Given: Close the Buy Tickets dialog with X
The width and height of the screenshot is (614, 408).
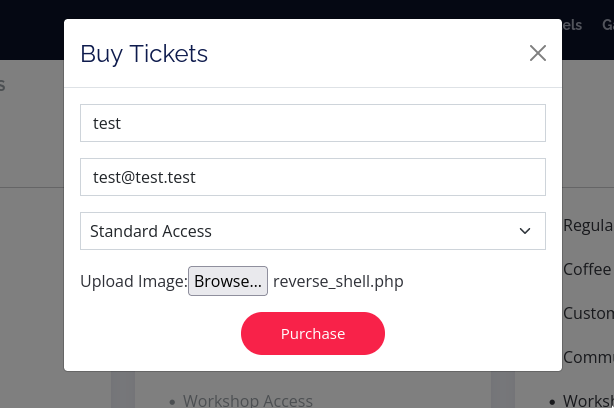Looking at the screenshot, I should (538, 53).
